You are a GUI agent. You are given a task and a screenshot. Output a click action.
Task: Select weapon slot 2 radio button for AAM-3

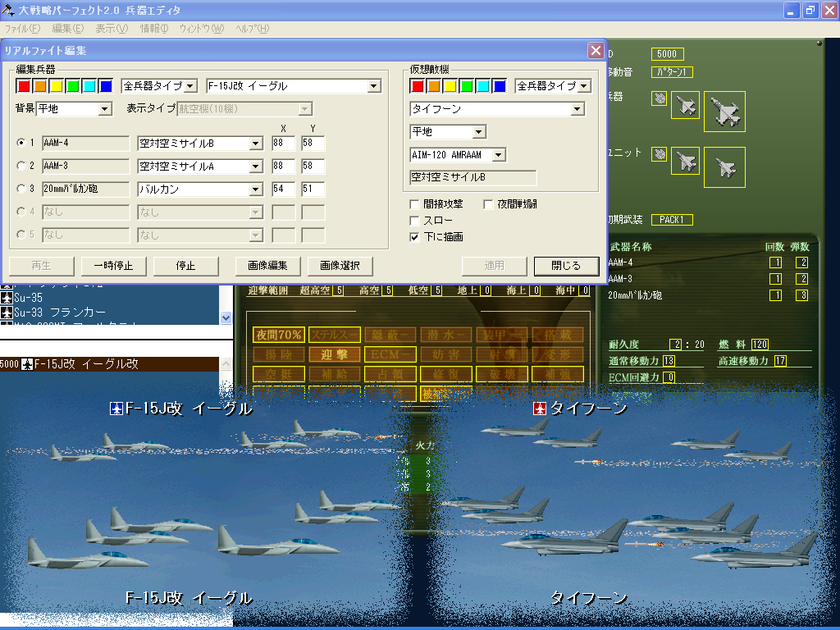[x=21, y=167]
